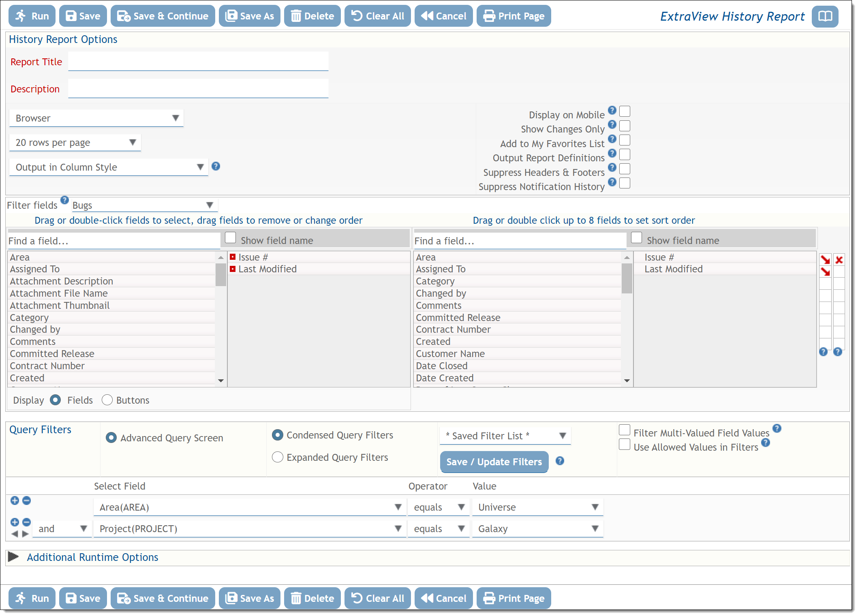Select the Buttons display radio option

tap(107, 400)
